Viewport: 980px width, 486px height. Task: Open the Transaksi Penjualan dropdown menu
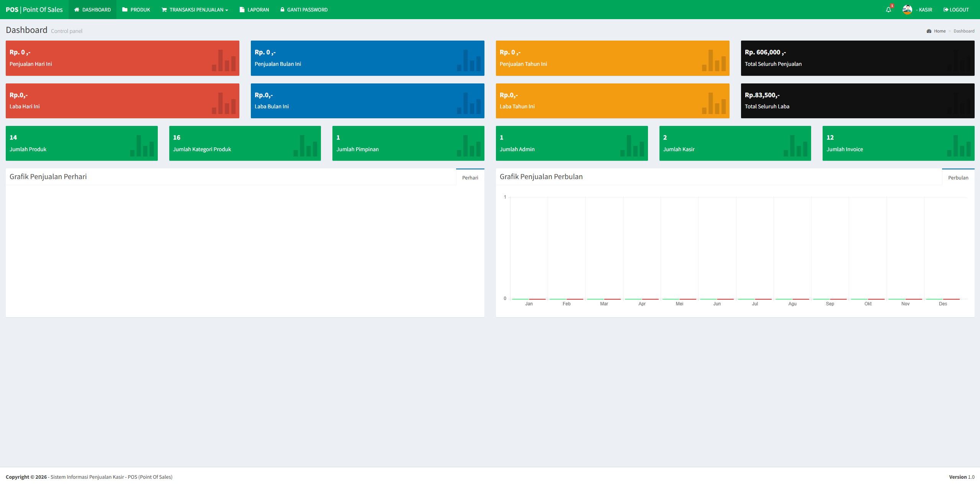pos(195,10)
